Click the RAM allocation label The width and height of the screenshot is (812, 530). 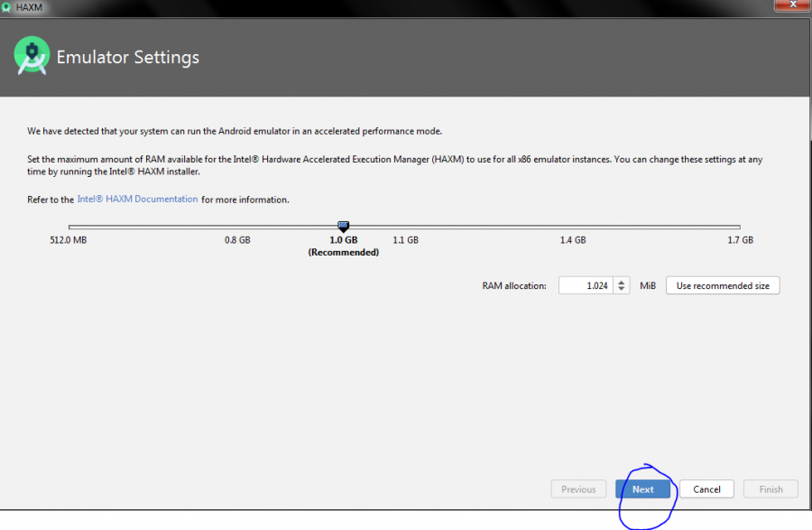pyautogui.click(x=513, y=285)
